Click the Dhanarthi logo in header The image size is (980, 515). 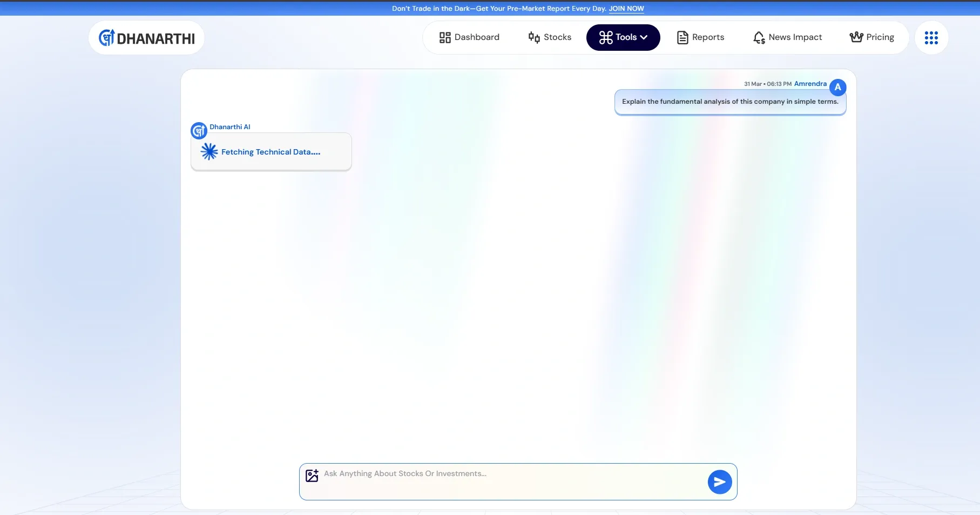[x=147, y=38]
